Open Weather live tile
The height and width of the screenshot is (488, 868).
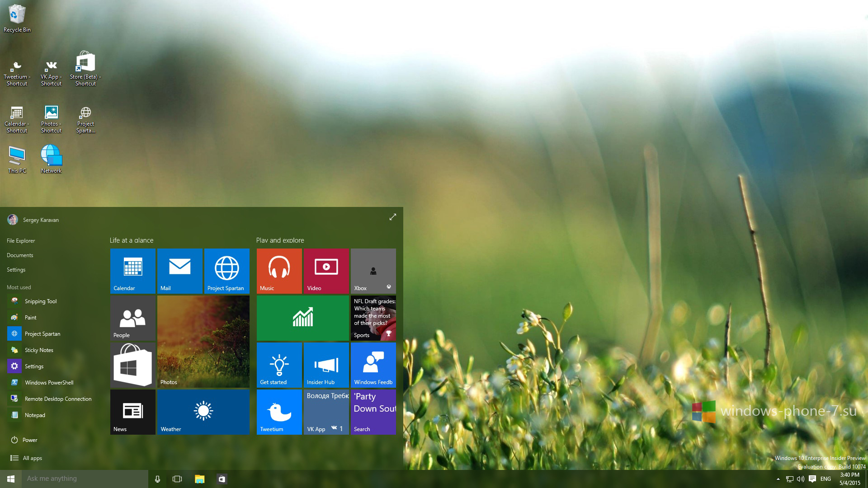pyautogui.click(x=203, y=412)
